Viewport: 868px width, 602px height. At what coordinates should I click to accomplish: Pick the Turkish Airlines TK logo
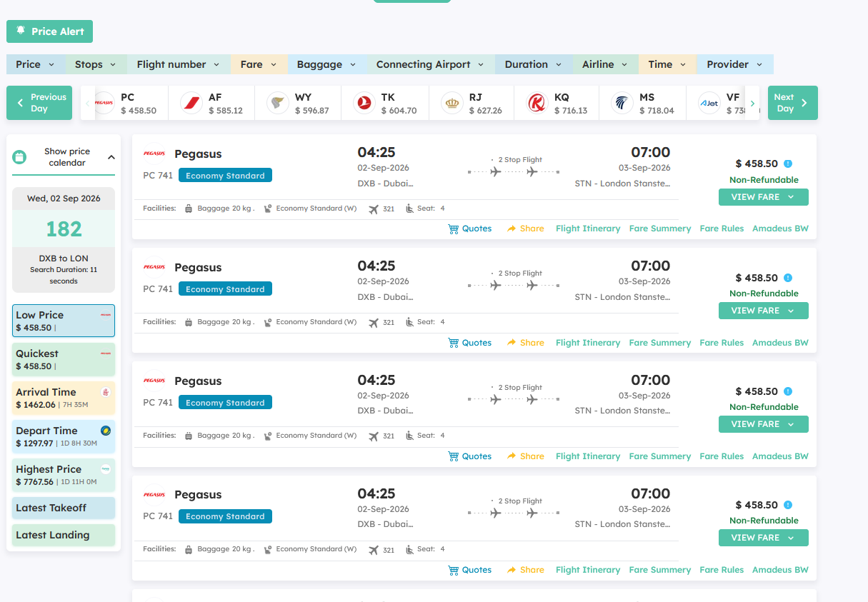point(364,104)
